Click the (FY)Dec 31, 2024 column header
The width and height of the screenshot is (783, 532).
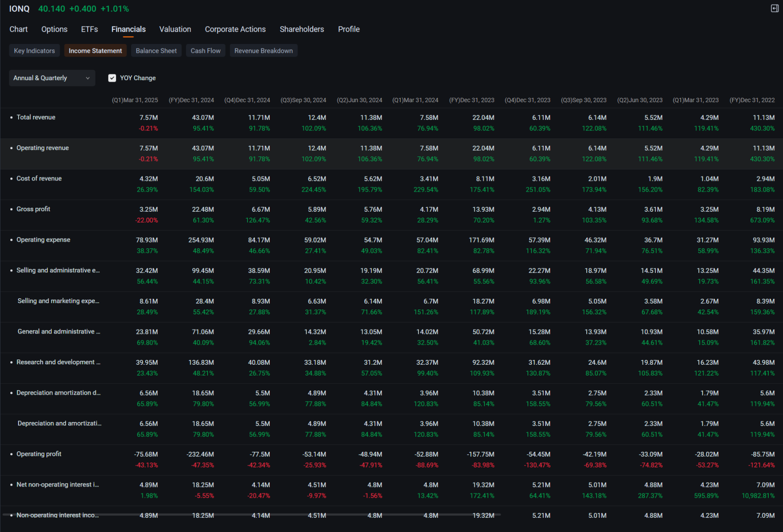pyautogui.click(x=191, y=100)
